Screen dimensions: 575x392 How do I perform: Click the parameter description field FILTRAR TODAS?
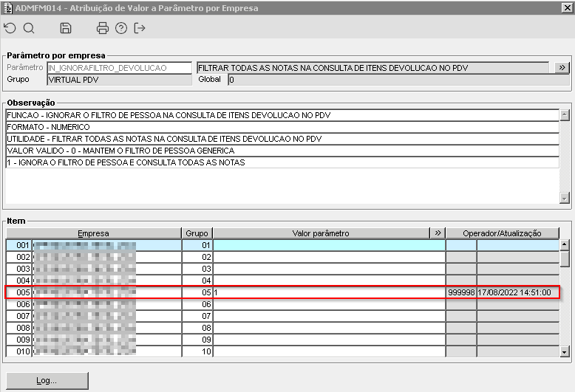click(x=373, y=68)
